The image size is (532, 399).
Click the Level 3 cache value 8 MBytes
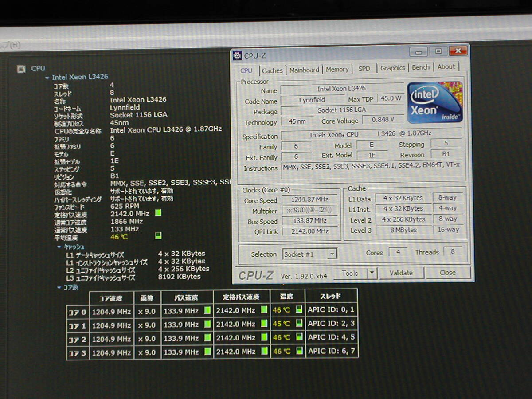click(403, 230)
